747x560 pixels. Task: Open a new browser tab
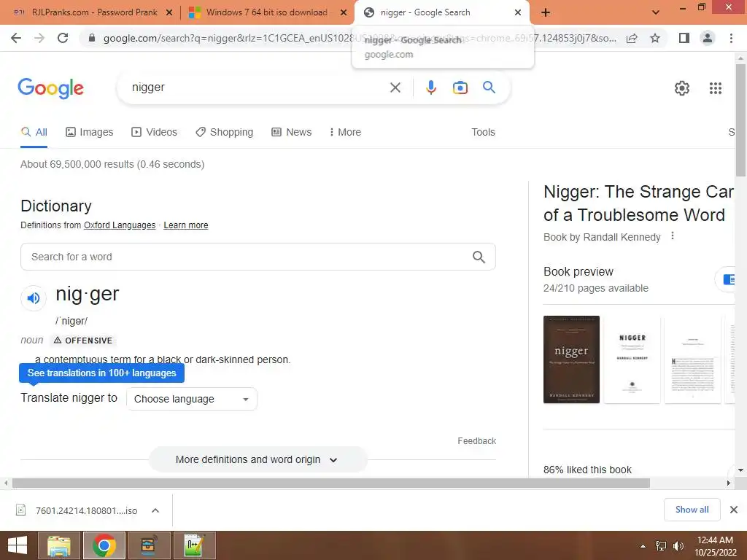(x=546, y=12)
